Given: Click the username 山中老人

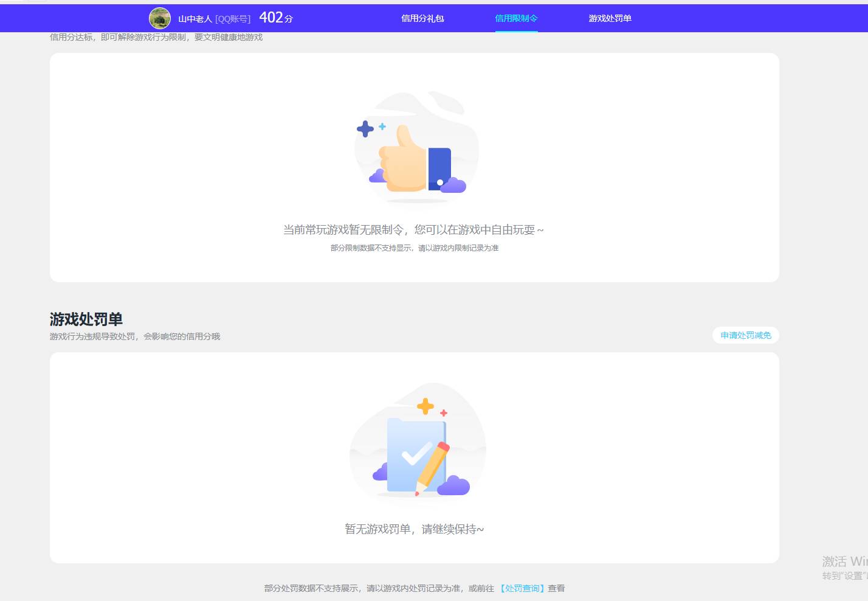Looking at the screenshot, I should tap(196, 18).
